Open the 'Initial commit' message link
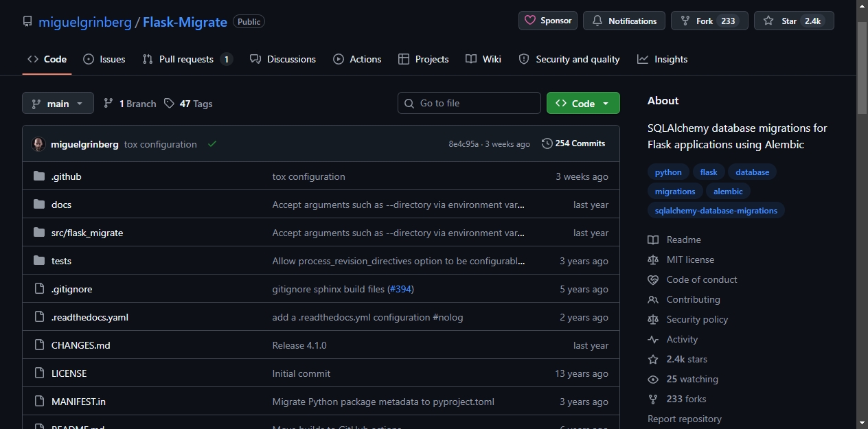 tap(301, 373)
